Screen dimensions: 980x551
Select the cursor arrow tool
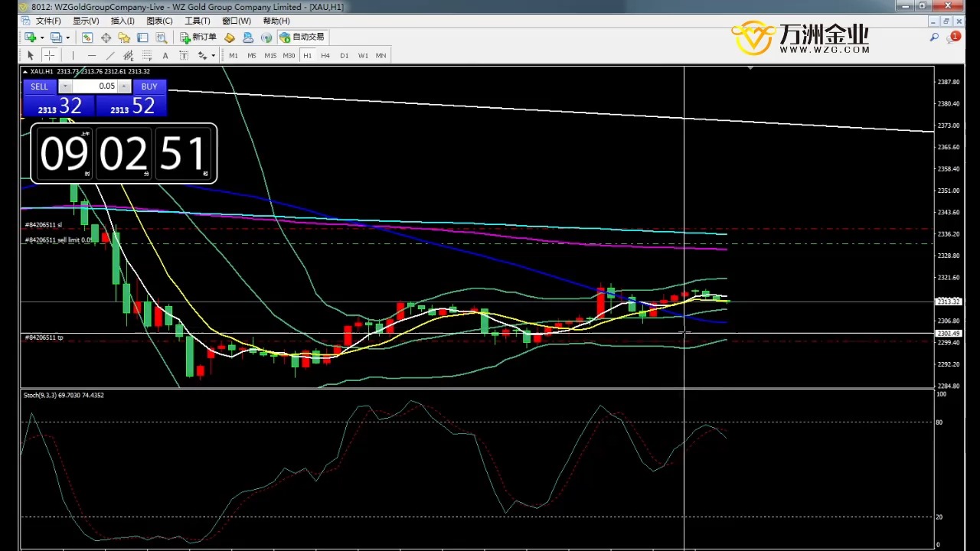coord(31,55)
